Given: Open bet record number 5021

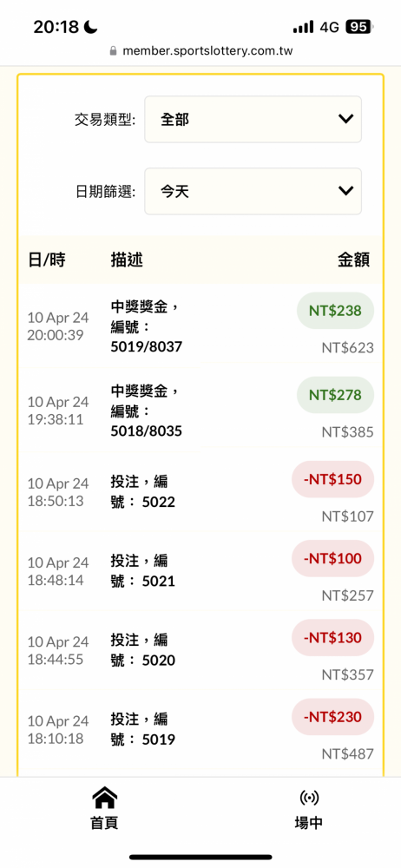Looking at the screenshot, I should click(200, 571).
